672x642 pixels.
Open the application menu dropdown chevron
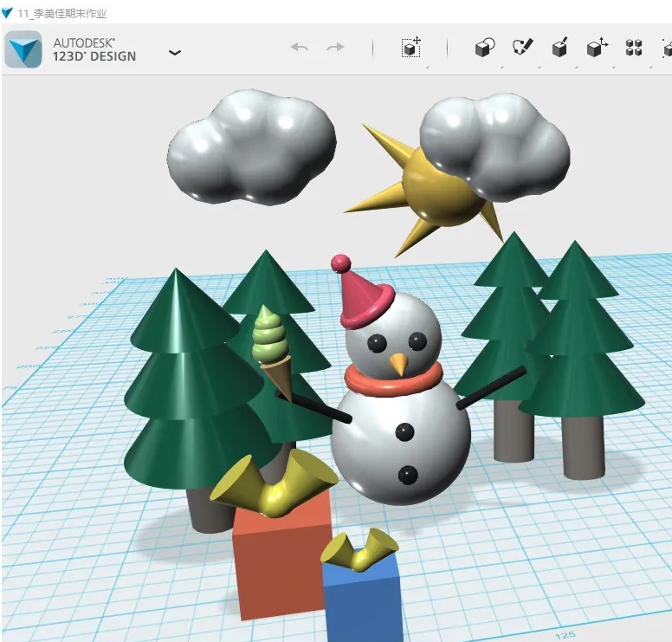click(175, 52)
